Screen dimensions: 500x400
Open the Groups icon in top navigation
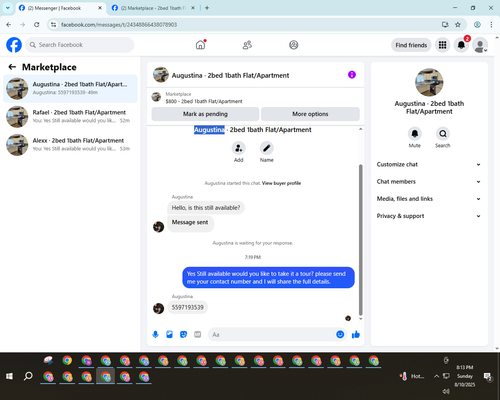pyautogui.click(x=294, y=45)
